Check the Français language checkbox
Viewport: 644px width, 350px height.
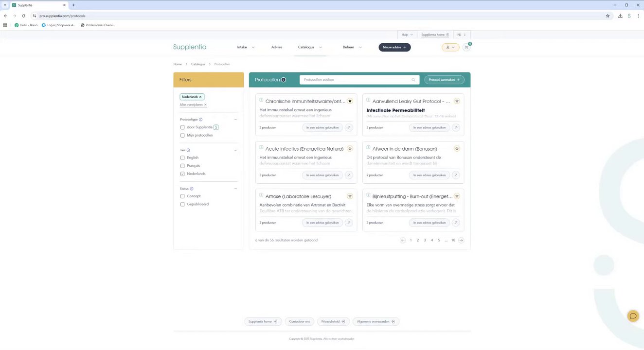182,166
